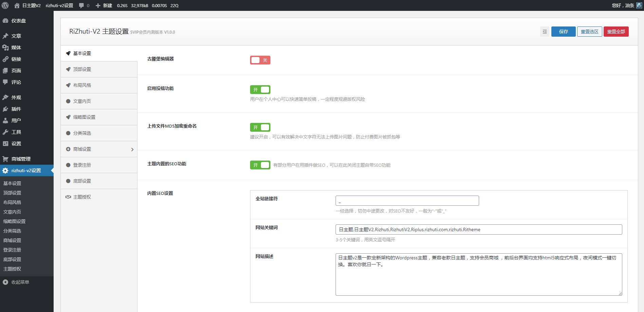
Task: Click the blue 保存 button
Action: 564,32
